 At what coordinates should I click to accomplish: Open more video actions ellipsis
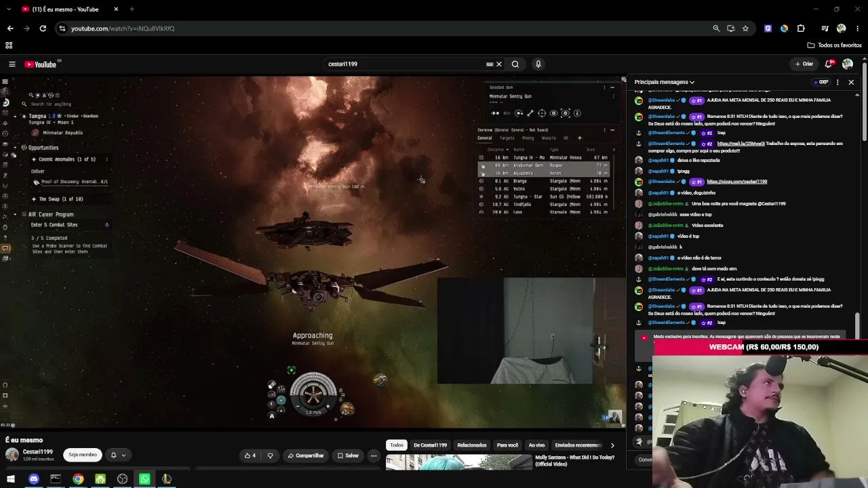[374, 455]
